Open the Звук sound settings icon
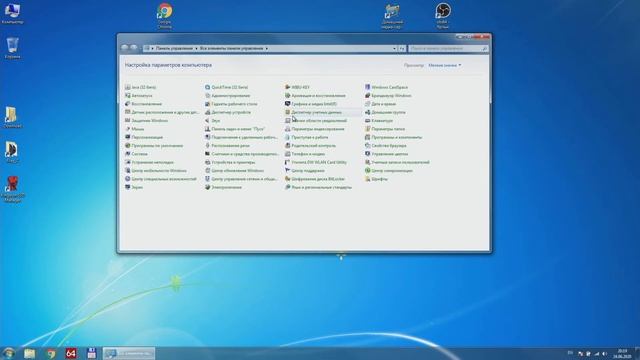 coord(208,121)
